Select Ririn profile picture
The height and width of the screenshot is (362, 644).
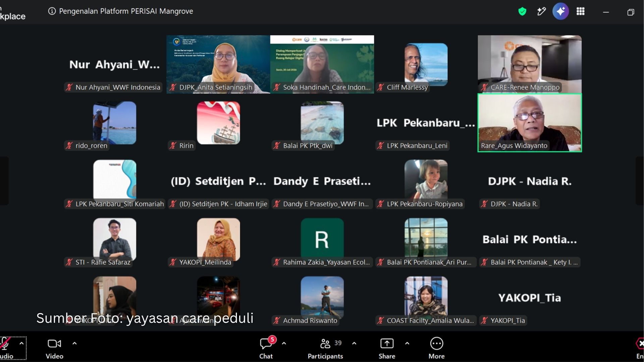pos(218,123)
